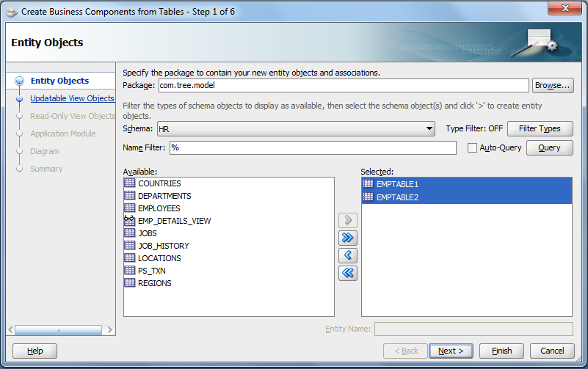Click the Finish button

[501, 351]
